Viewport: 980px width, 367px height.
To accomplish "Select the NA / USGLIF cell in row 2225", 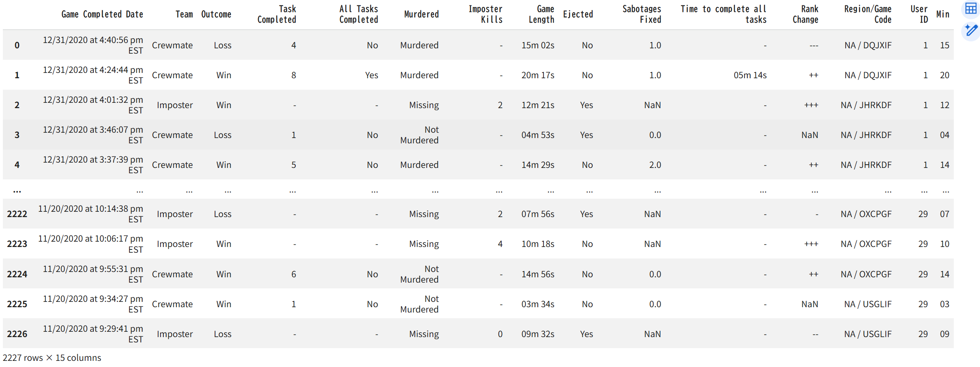I will [868, 304].
